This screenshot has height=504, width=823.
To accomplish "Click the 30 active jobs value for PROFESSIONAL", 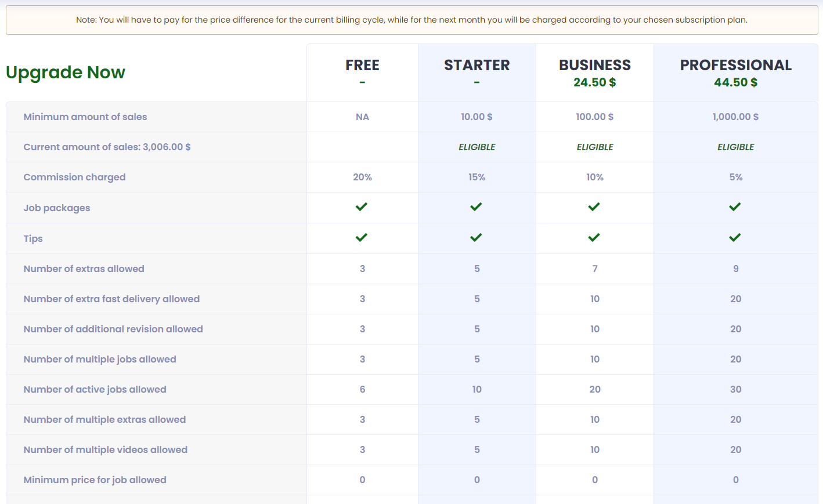I will pos(736,390).
